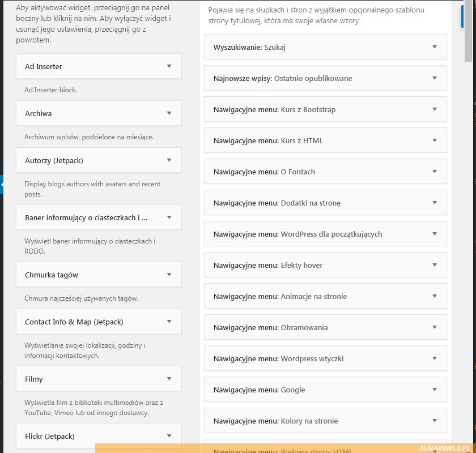Click the Chmurka tagów expand arrow
Screen dimensions: 476x453
point(169,275)
